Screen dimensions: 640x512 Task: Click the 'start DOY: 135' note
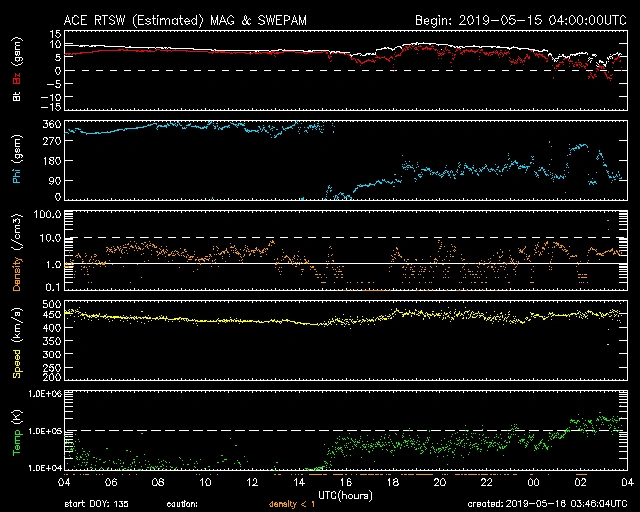click(x=96, y=504)
